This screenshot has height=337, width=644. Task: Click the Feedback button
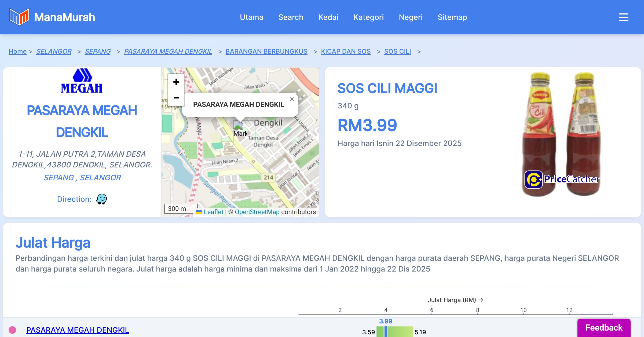coord(604,328)
